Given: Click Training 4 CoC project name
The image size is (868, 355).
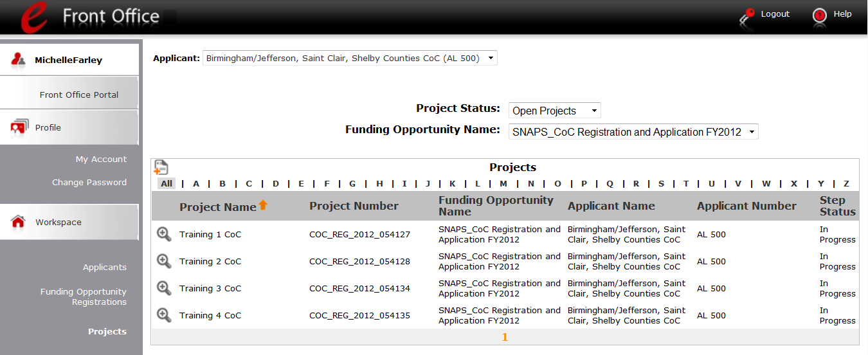Looking at the screenshot, I should coord(210,315).
